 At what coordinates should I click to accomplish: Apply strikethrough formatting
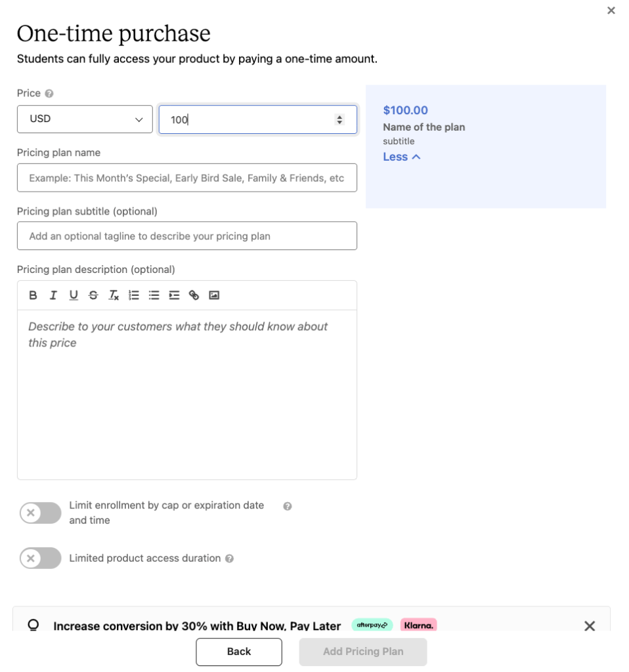pyautogui.click(x=93, y=295)
